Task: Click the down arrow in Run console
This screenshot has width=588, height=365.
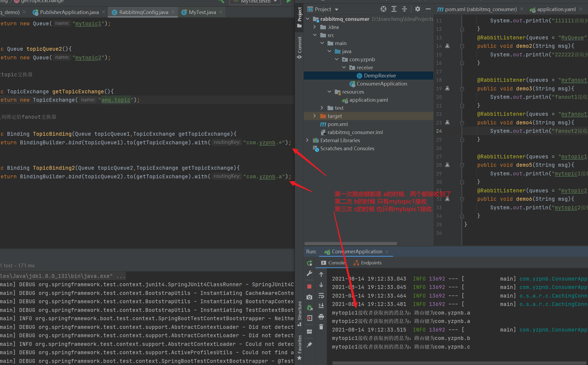Action: 321,285
